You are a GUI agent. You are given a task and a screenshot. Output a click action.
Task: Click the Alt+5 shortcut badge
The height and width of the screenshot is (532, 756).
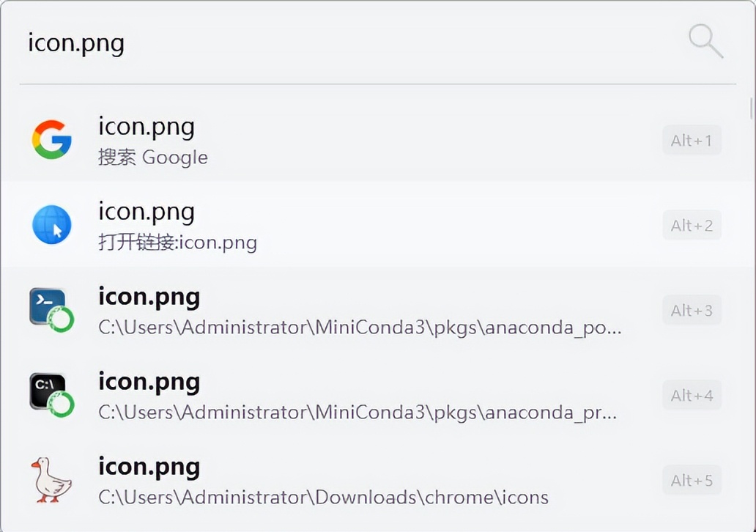[x=692, y=480]
